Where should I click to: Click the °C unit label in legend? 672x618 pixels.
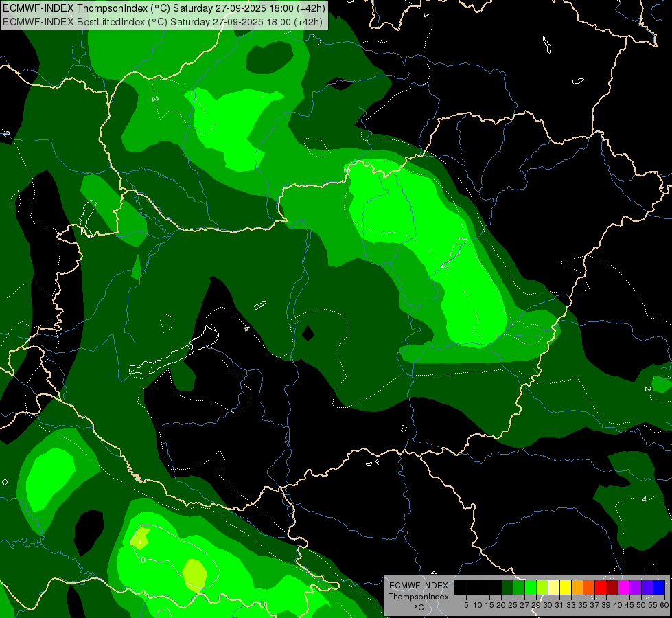click(419, 608)
